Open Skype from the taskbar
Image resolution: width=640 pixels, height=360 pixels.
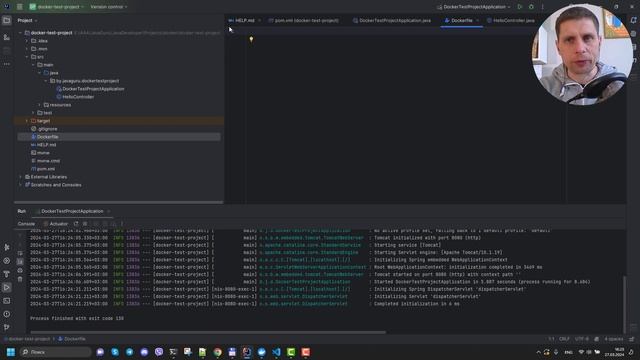point(115,352)
